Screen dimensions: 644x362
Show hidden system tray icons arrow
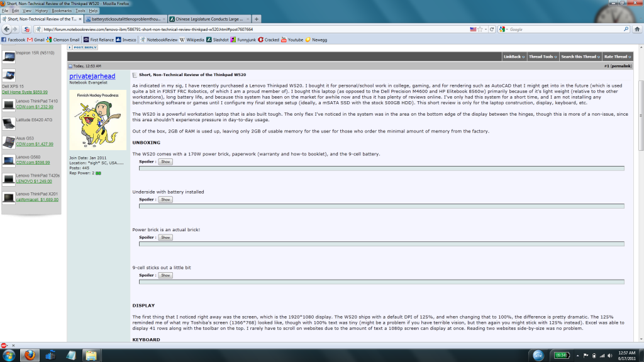tap(577, 356)
